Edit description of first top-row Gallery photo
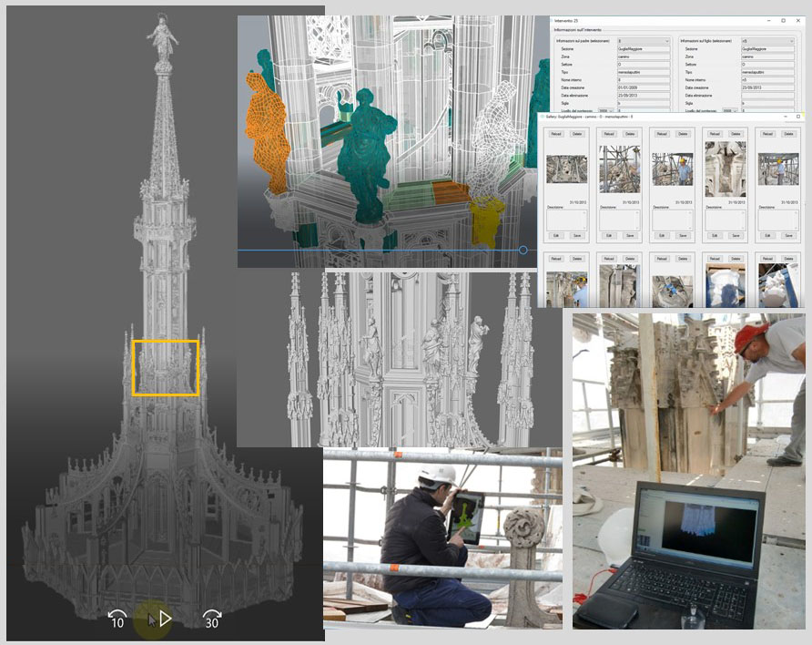This screenshot has height=645, width=812. click(x=556, y=236)
